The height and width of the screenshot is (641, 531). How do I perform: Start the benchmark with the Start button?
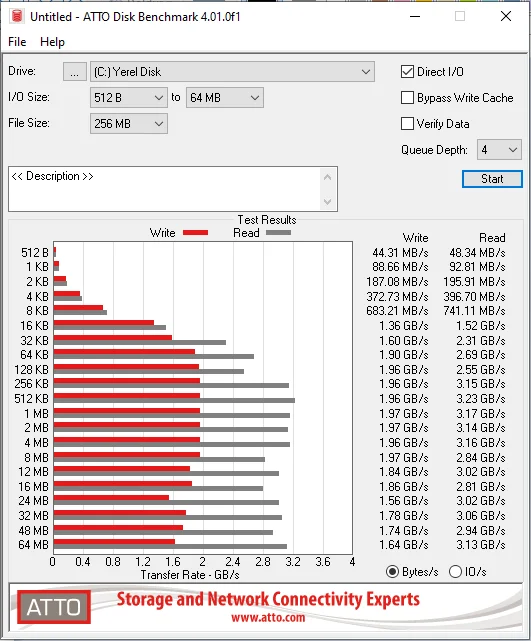492,179
